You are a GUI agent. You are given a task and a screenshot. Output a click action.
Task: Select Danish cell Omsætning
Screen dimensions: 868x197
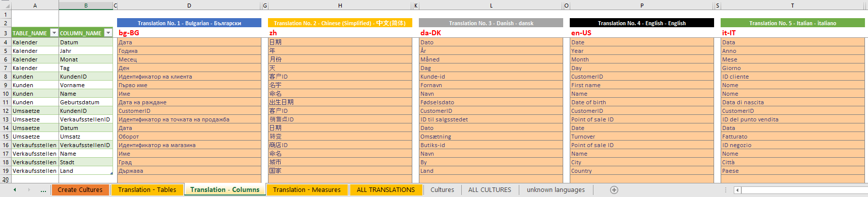coord(491,137)
